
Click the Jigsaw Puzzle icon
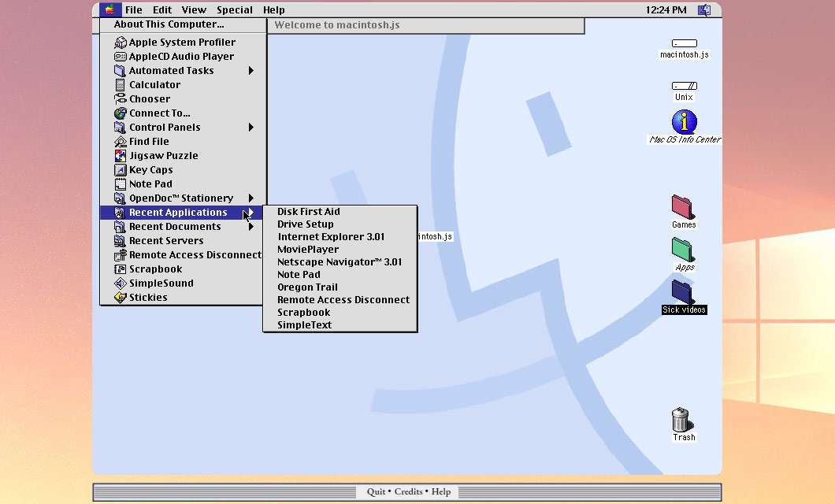point(121,155)
